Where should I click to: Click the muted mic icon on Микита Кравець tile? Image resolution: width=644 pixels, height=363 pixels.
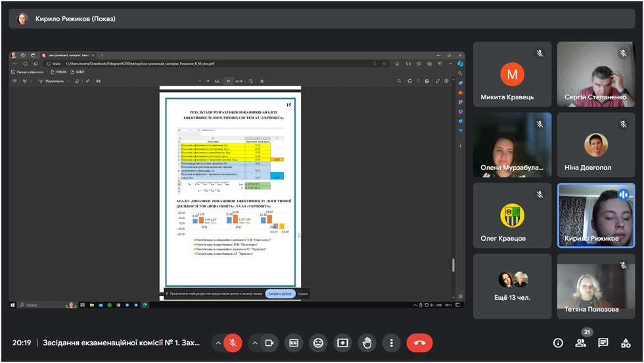(540, 53)
